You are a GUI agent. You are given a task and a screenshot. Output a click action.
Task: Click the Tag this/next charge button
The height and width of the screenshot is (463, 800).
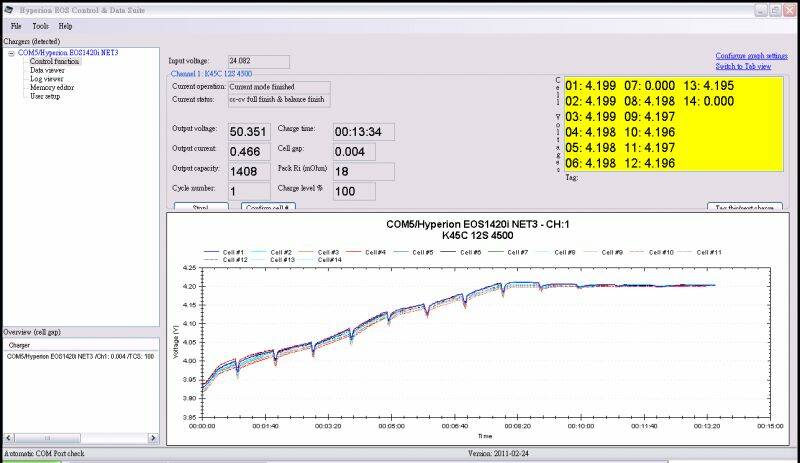(x=744, y=207)
